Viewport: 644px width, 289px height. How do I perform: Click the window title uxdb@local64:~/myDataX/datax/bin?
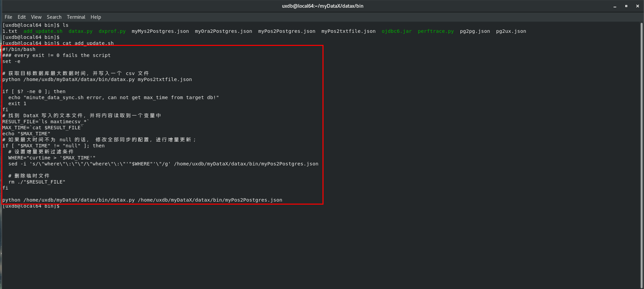click(323, 6)
